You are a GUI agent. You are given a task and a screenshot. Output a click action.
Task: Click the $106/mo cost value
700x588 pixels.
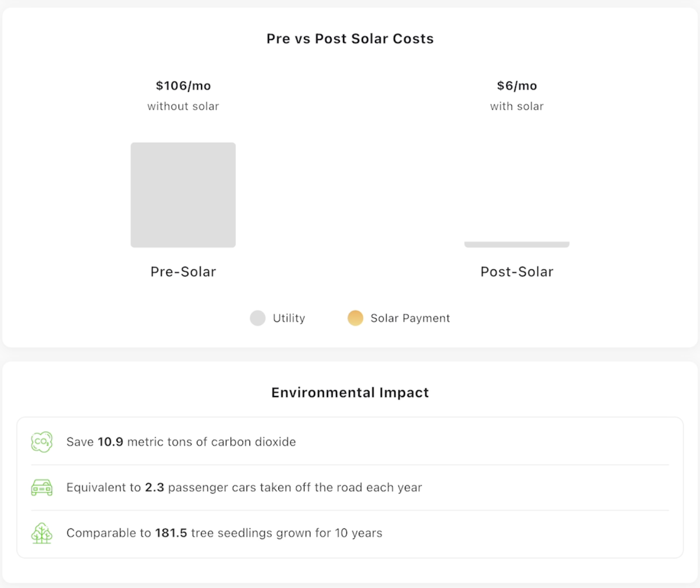[x=183, y=85]
